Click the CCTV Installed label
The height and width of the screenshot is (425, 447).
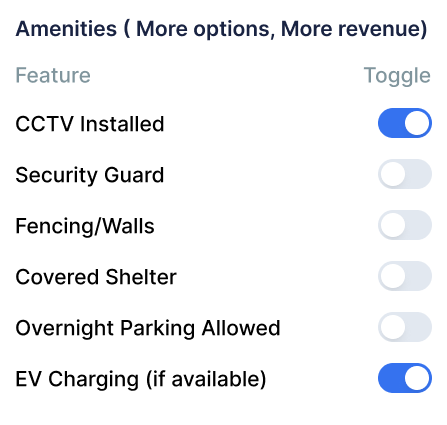pyautogui.click(x=90, y=124)
